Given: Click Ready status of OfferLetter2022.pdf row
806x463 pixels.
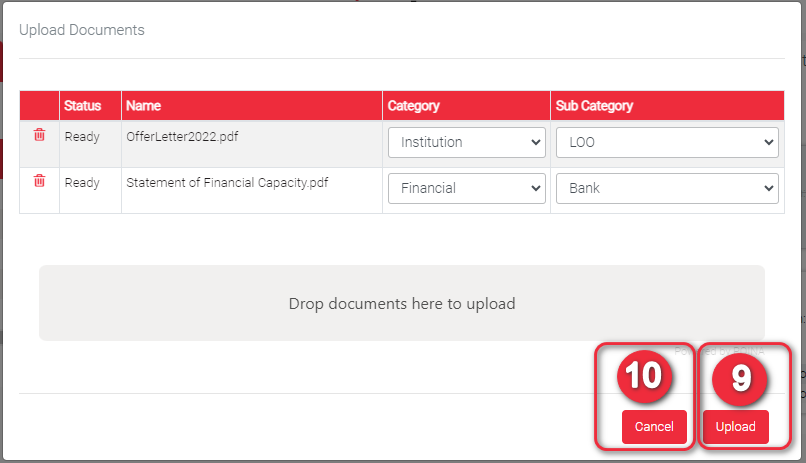Looking at the screenshot, I should (x=82, y=136).
